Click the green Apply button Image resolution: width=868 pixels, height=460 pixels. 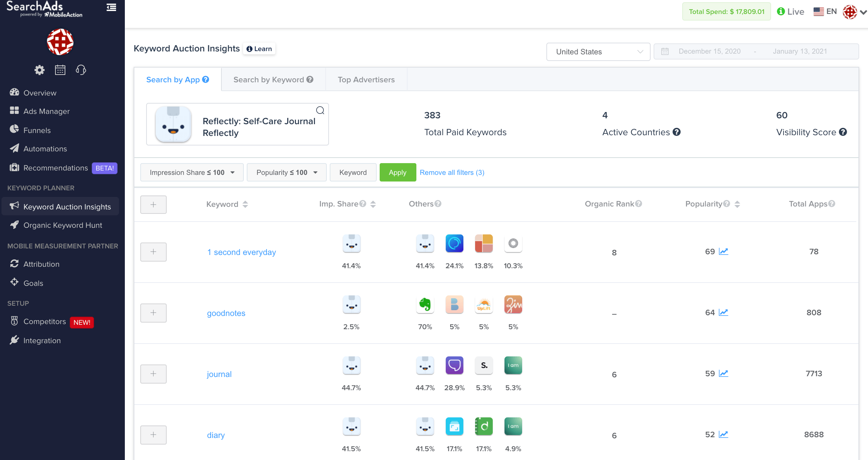point(398,172)
